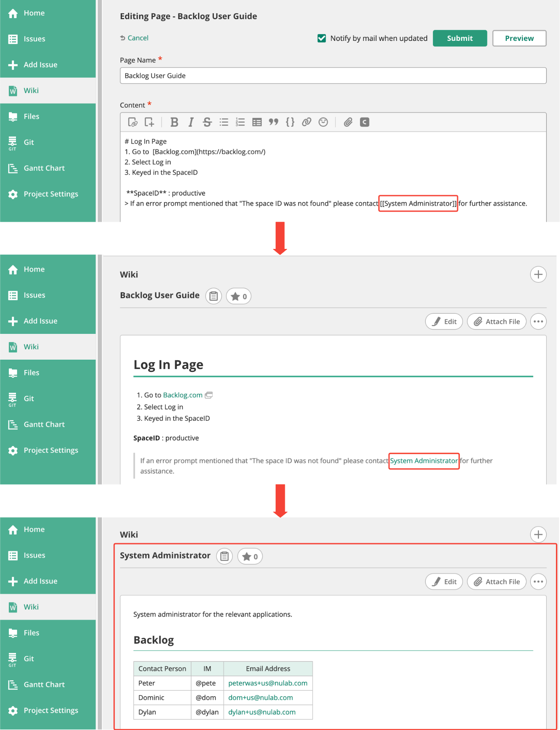Click the strikethrough icon in the editor
The height and width of the screenshot is (730, 560).
pos(207,122)
